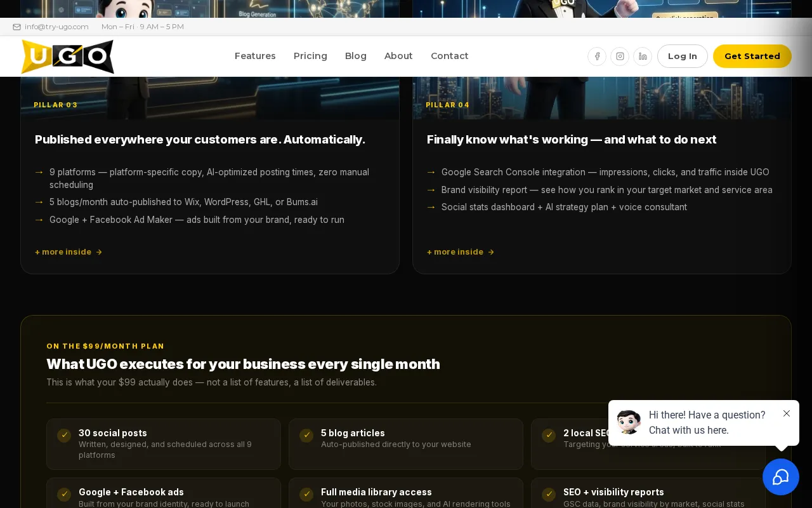
Task: Open Pricing in navigation menu
Action: click(310, 56)
